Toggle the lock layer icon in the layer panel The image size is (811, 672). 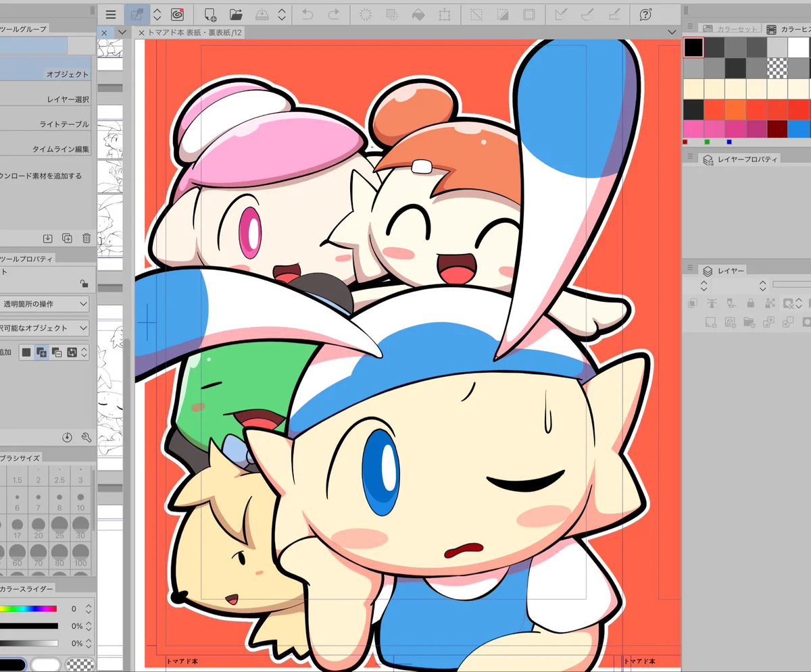click(749, 303)
